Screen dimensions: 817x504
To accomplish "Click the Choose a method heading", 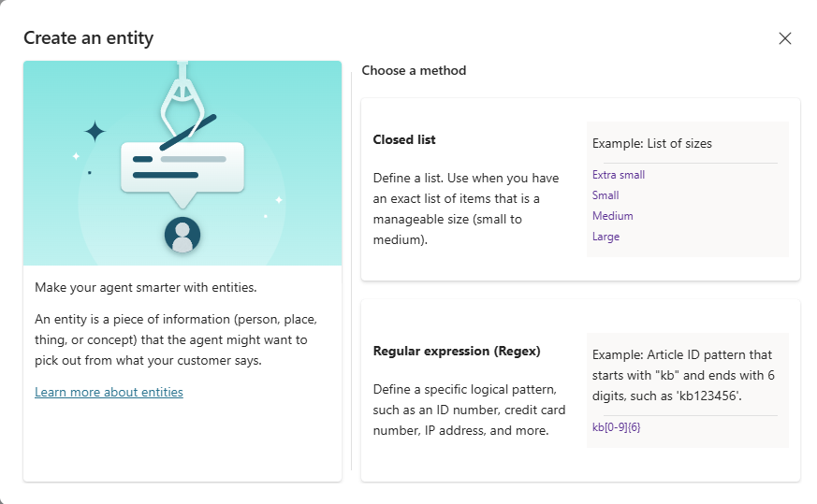I will coord(414,70).
